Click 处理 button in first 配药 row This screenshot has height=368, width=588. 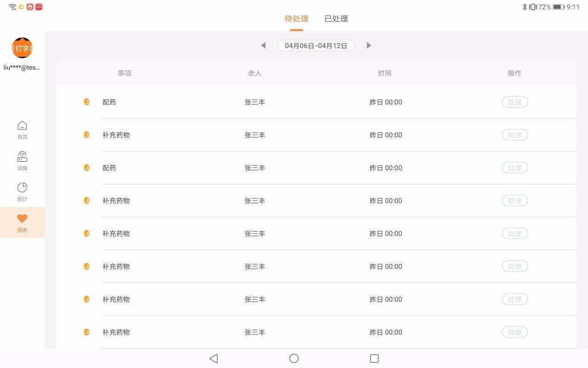[x=514, y=102]
